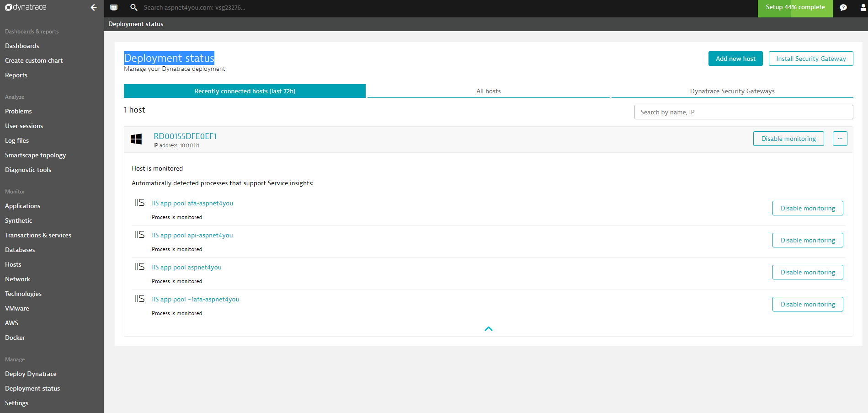This screenshot has height=413, width=868.
Task: Open the host's three-dot more options menu
Action: 840,139
